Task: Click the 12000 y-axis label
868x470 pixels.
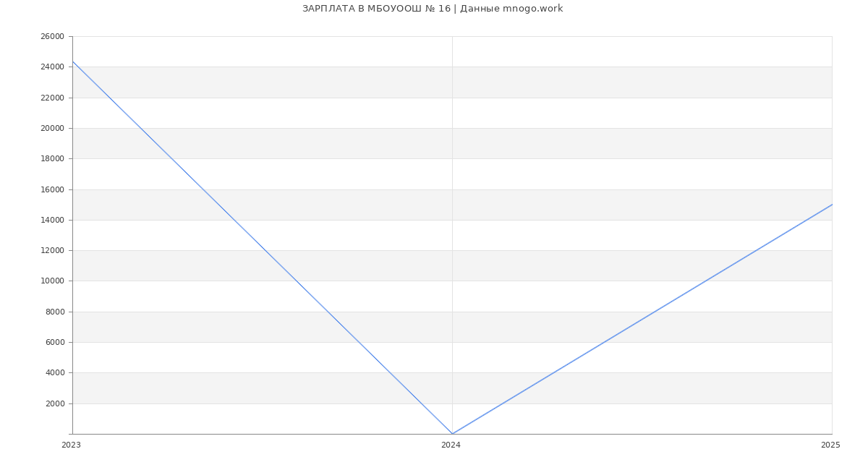Action: point(52,251)
